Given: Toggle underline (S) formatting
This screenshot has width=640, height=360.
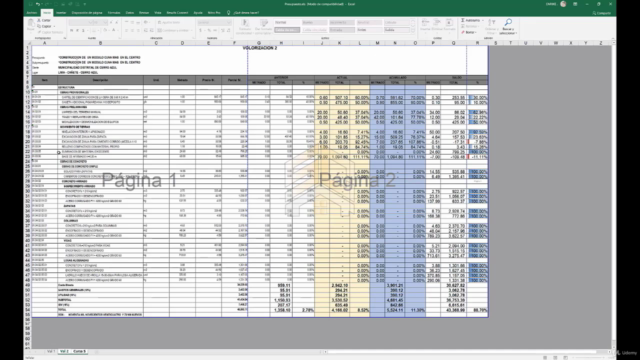Looking at the screenshot, I should point(83,31).
